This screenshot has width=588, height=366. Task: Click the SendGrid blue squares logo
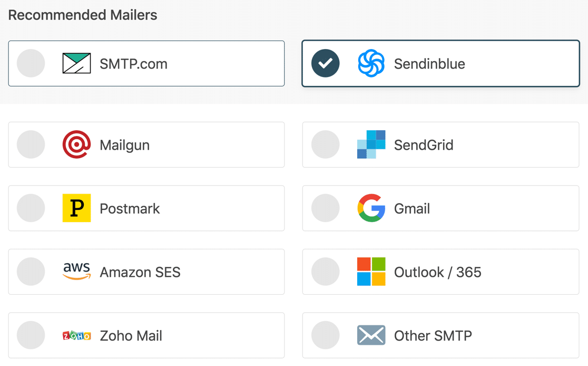(372, 144)
